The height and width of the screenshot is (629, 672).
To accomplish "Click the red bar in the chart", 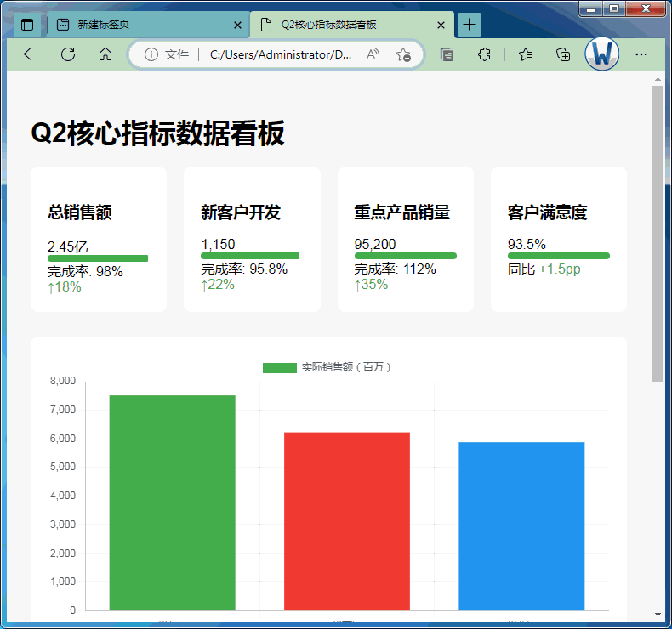I will 347,521.
